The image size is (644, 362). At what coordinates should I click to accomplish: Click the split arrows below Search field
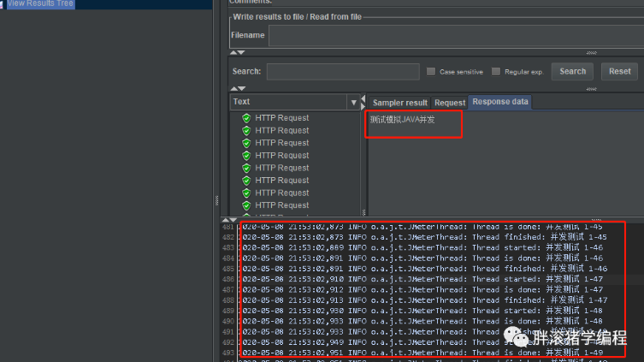click(238, 88)
